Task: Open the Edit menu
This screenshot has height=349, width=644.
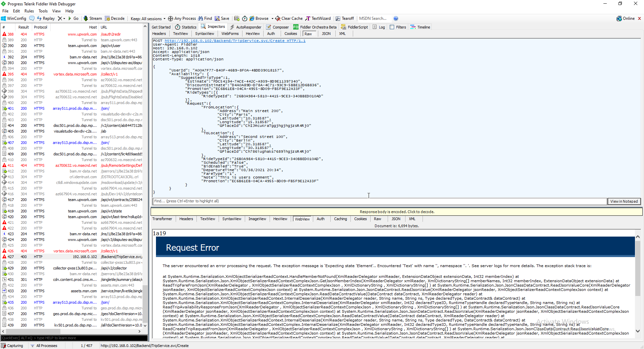Action: pos(16,11)
